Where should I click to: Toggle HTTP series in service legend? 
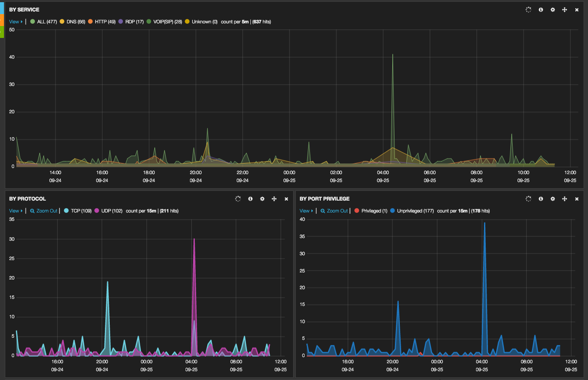click(x=101, y=22)
